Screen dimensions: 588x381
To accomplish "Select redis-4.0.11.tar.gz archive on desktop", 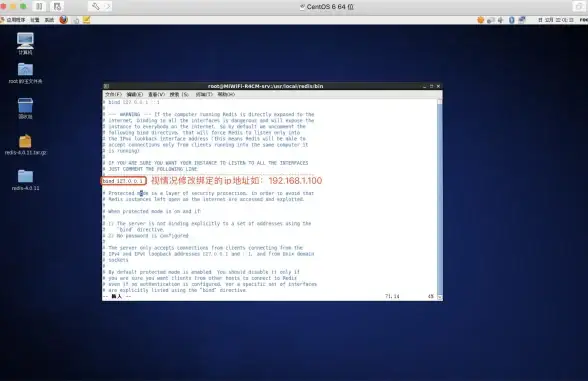I will pyautogui.click(x=26, y=145).
